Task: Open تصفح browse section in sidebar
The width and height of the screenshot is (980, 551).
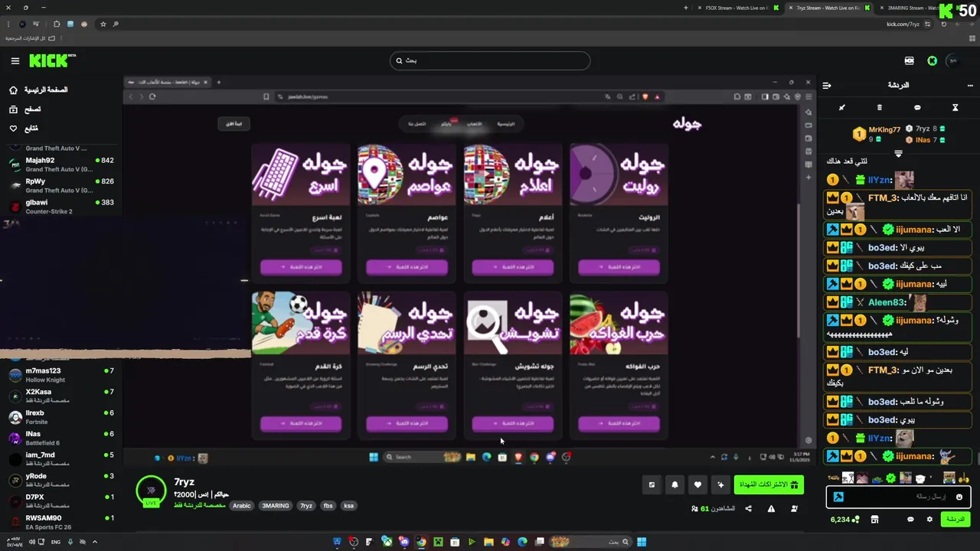Action: coord(24,109)
